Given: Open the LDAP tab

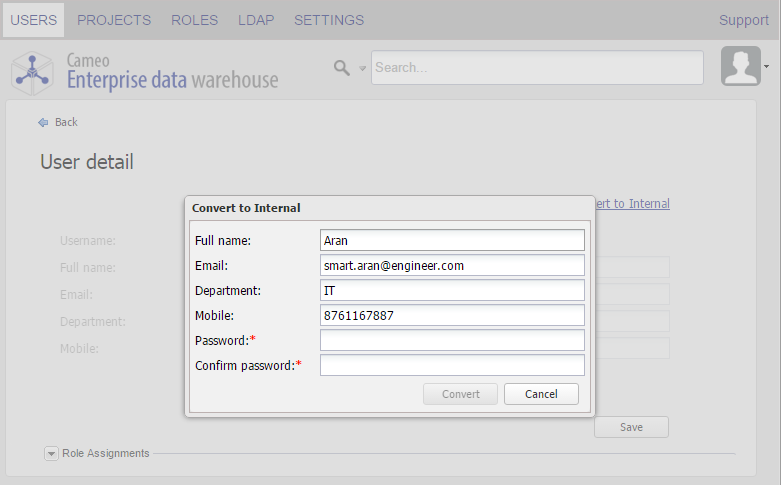Looking at the screenshot, I should pos(256,20).
